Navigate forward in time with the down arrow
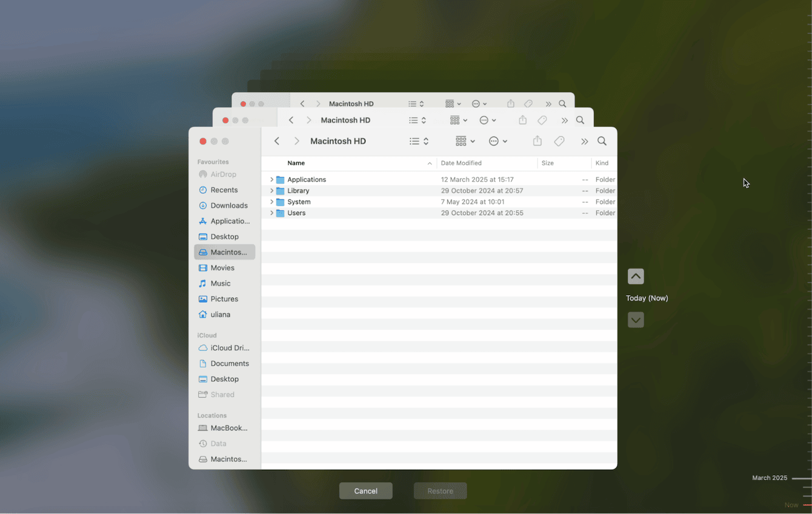Viewport: 812px width, 514px height. tap(636, 319)
